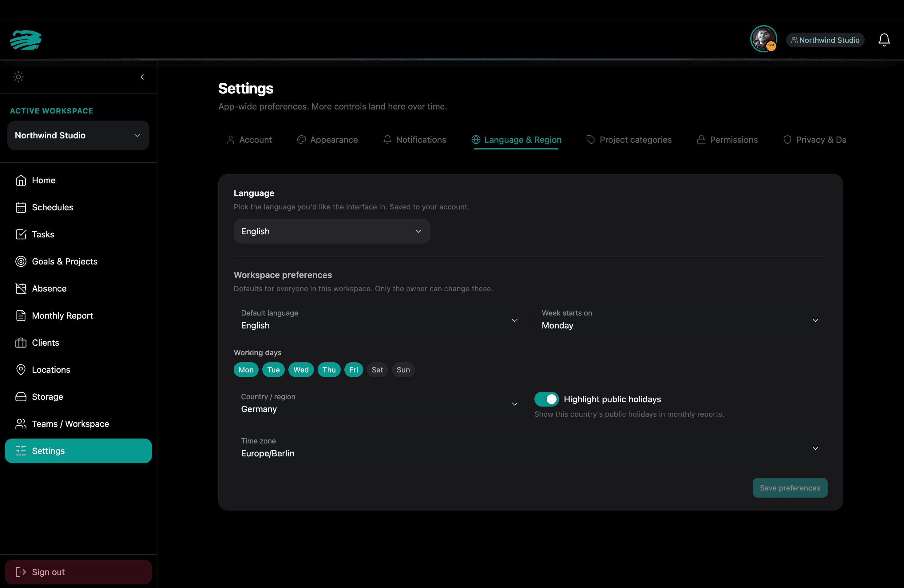Click the Monthly Report document icon

click(21, 316)
